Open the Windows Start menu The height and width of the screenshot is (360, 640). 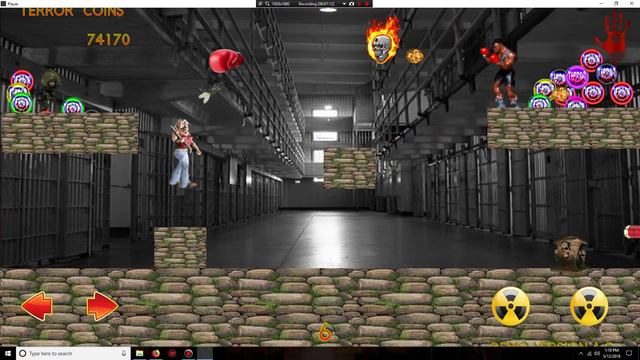coord(8,353)
